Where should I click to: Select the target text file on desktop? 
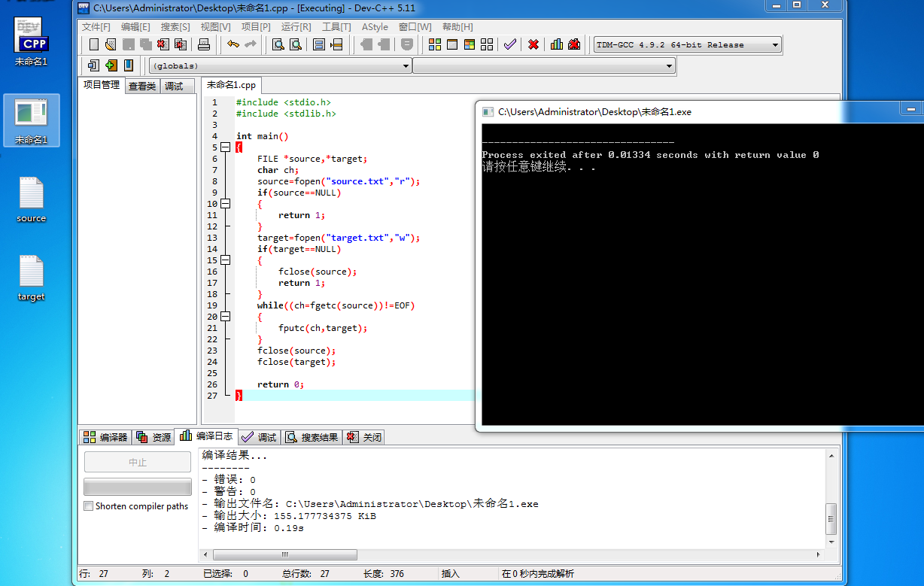point(32,278)
